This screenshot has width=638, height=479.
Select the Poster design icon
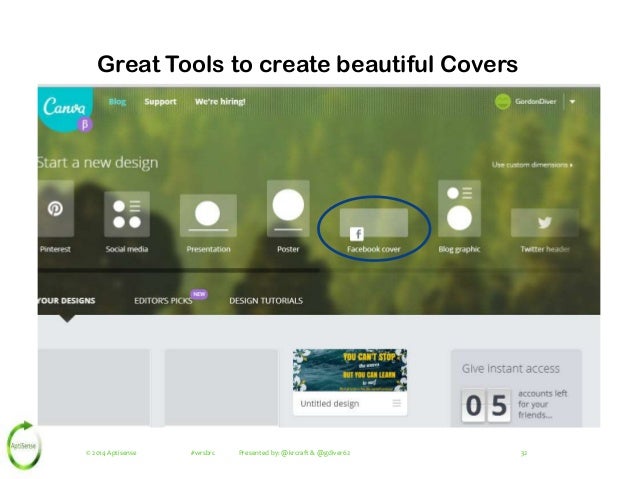pyautogui.click(x=288, y=208)
